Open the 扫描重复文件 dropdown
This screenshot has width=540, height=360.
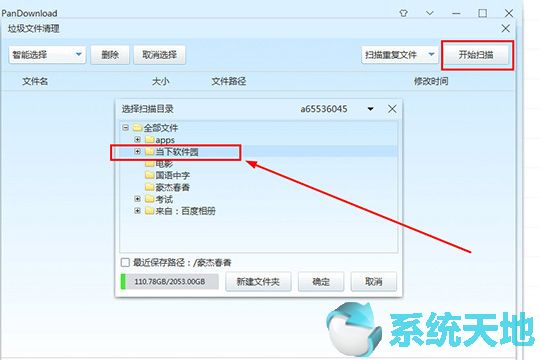[x=399, y=54]
